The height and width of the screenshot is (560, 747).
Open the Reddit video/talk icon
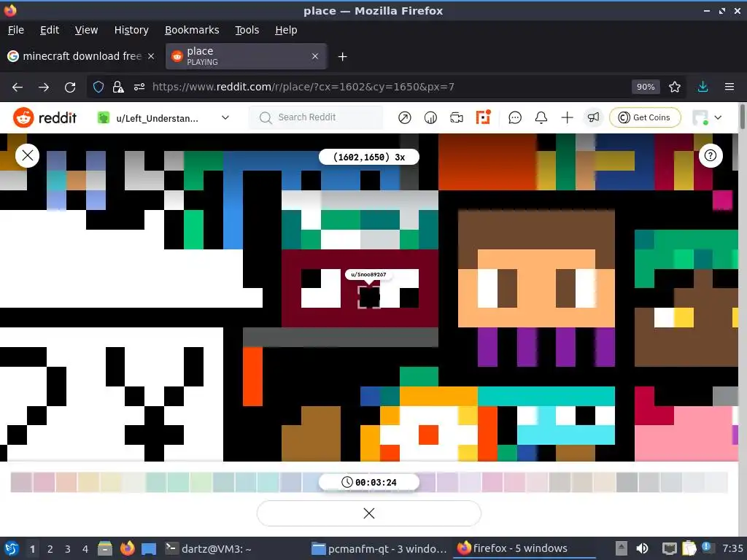click(x=457, y=117)
